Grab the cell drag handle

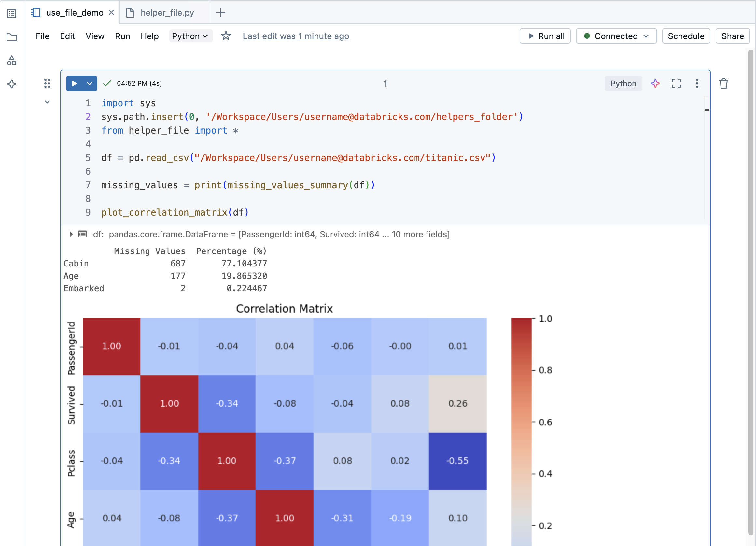tap(47, 83)
